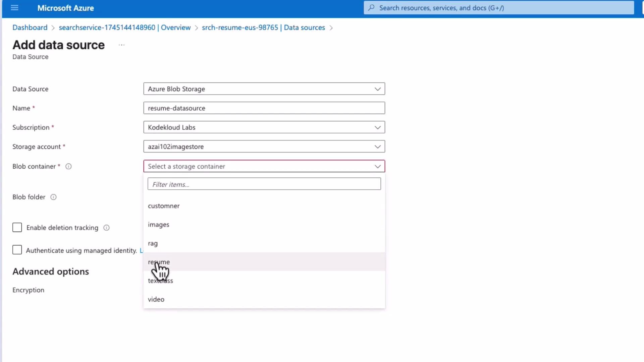
Task: Pick the textclass container
Action: click(264, 281)
